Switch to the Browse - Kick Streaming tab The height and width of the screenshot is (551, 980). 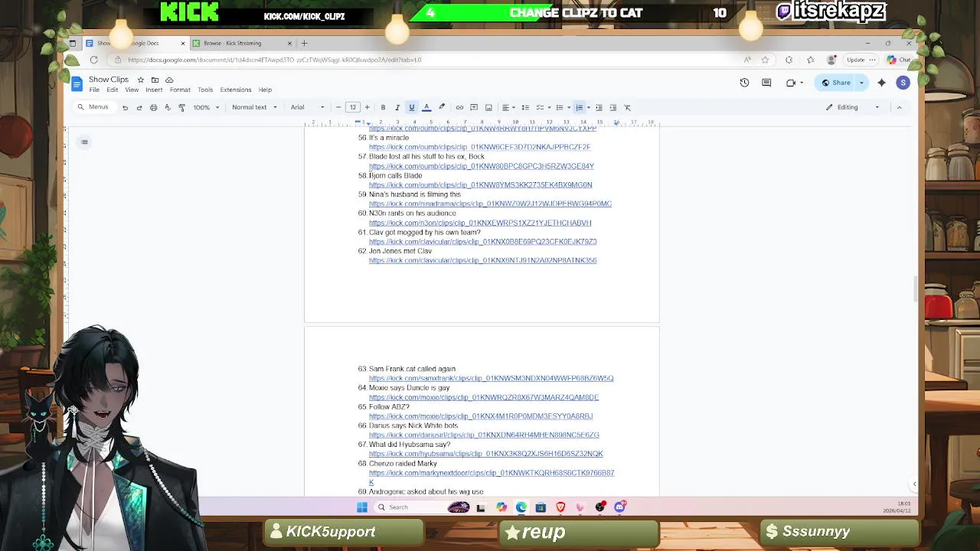[243, 43]
